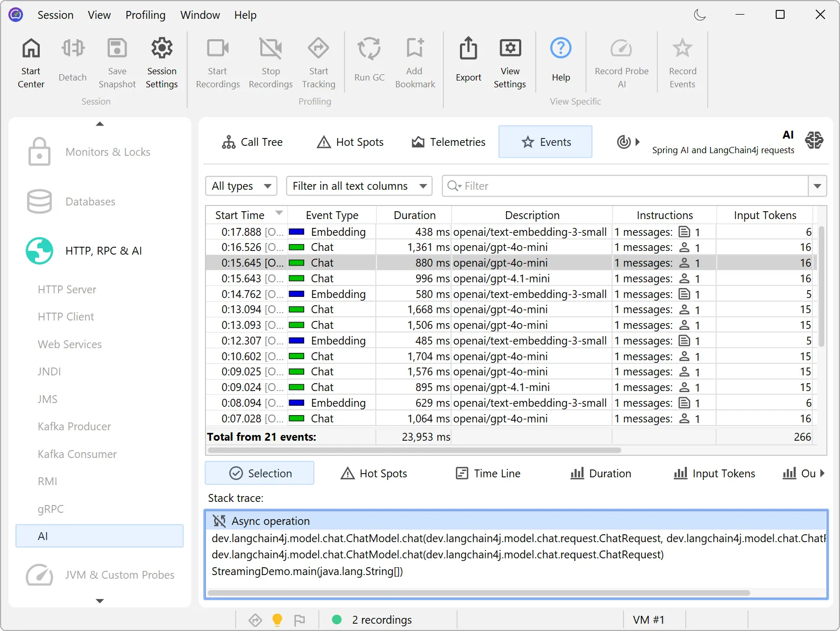840x631 pixels.
Task: Expand the filter history dropdown arrow
Action: 818,186
